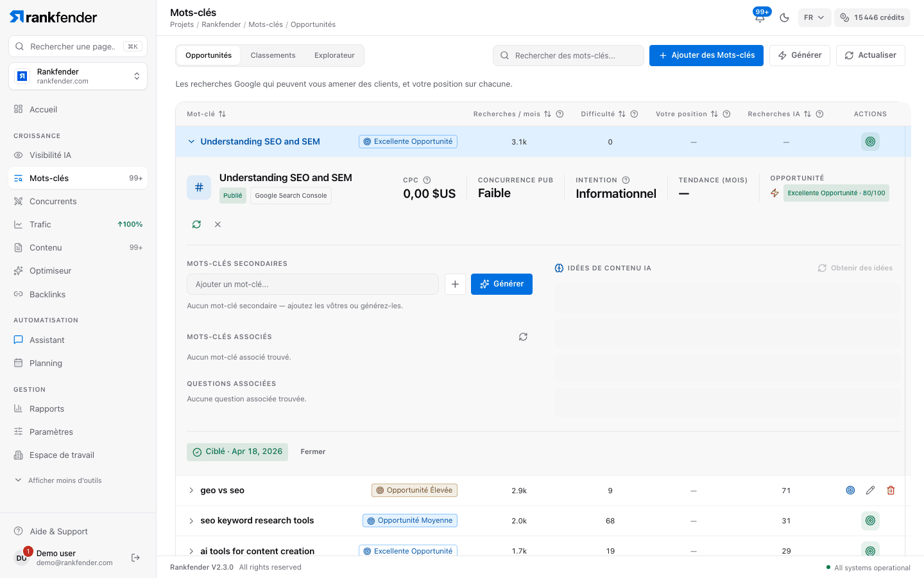
Task: Click the Ajouter des Mots-clés button
Action: tap(706, 55)
